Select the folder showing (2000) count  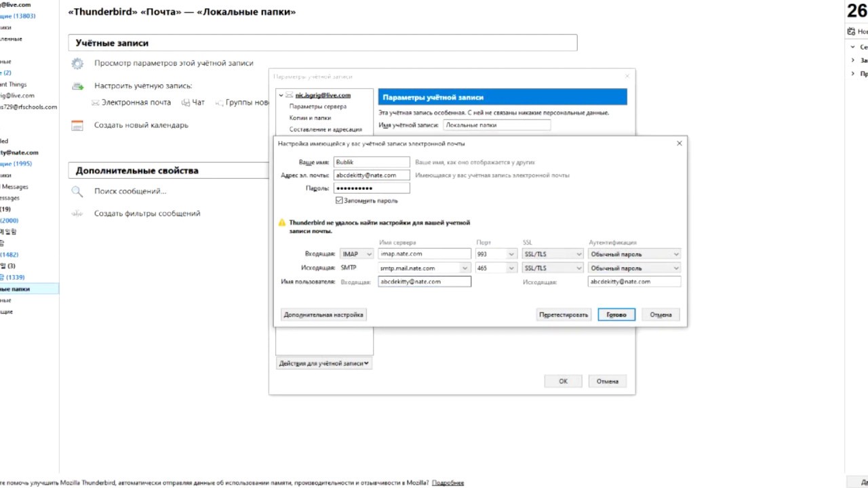29,221
